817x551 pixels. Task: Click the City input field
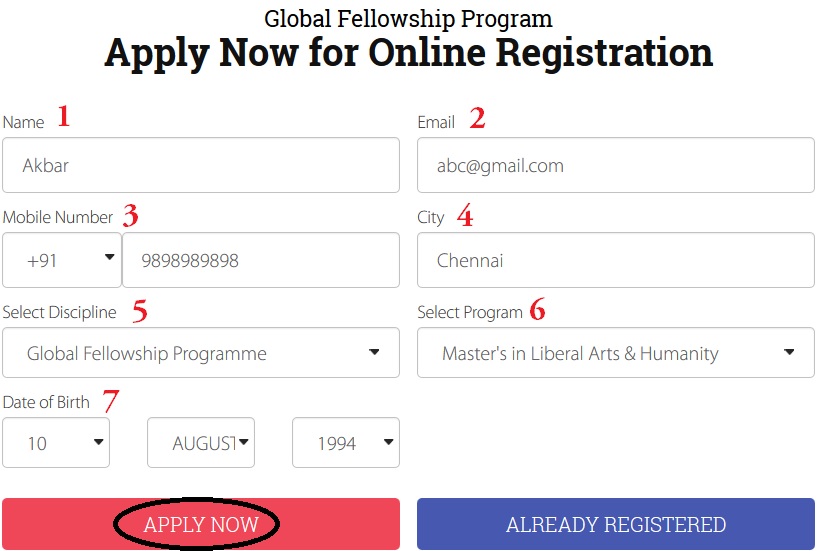[x=615, y=261]
